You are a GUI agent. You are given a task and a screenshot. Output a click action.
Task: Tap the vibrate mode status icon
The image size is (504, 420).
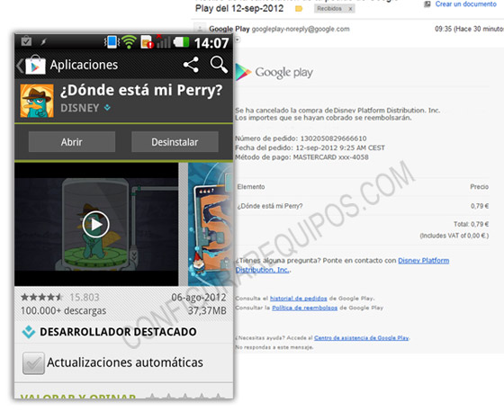click(112, 42)
